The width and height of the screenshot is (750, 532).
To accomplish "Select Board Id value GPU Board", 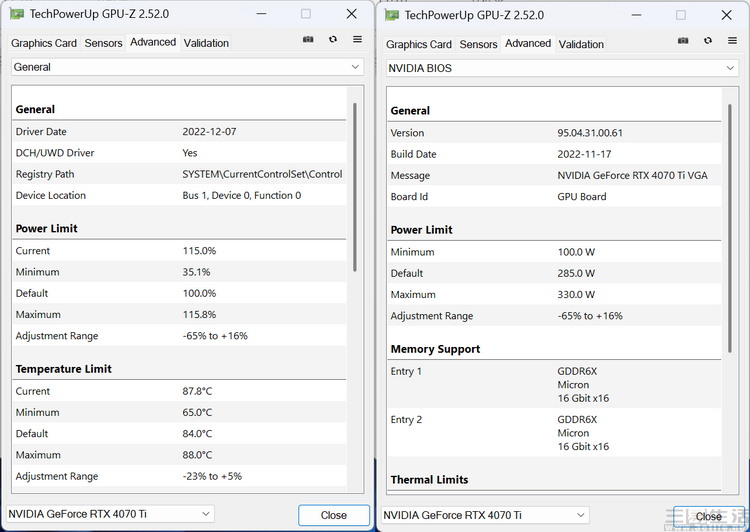I will click(582, 197).
